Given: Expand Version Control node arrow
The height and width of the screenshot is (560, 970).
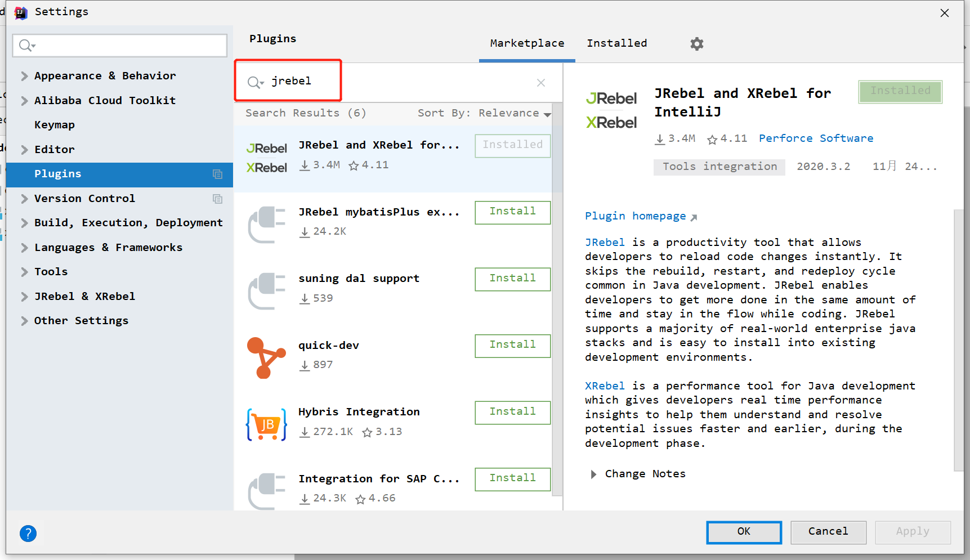Looking at the screenshot, I should point(24,199).
